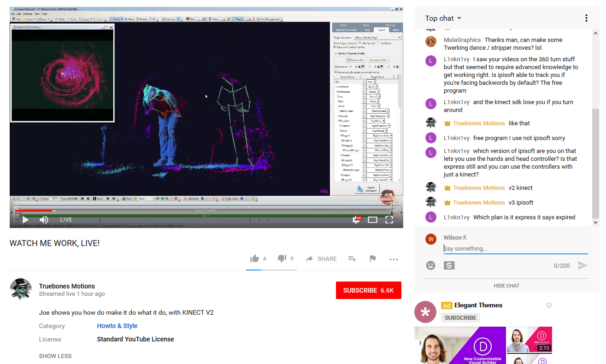Dislike the video with the thumbs-down icon
This screenshot has height=364, width=606.
(x=282, y=258)
